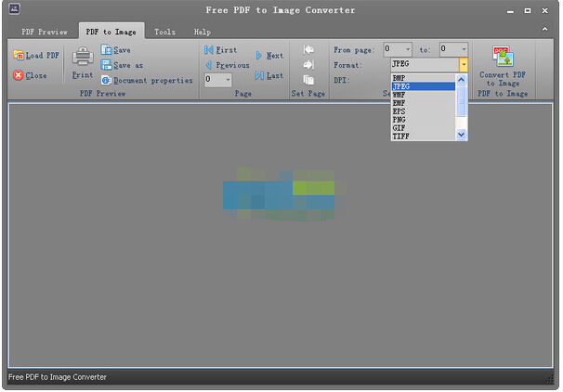Choose GIF from the format list
This screenshot has height=392, width=563.
(x=424, y=128)
